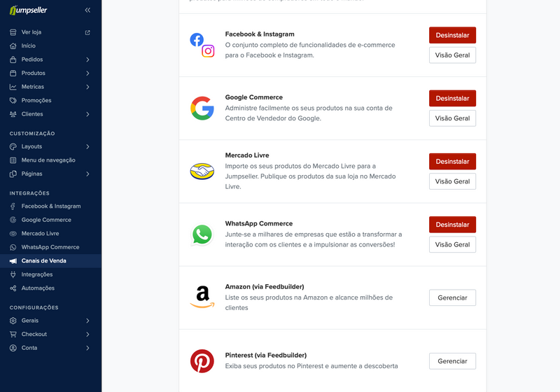Uninstall Facebook & Instagram with Desinstalar
This screenshot has height=392, width=560.
click(x=452, y=35)
